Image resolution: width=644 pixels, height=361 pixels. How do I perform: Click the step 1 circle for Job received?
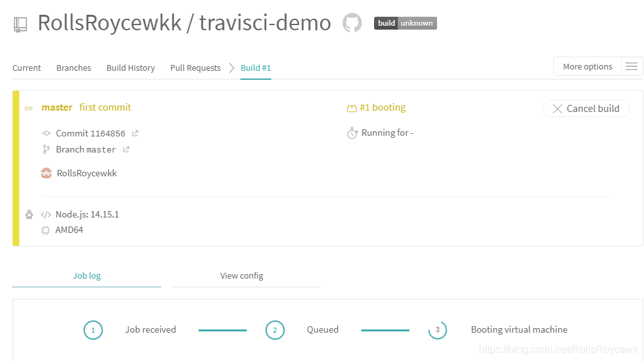click(x=93, y=330)
